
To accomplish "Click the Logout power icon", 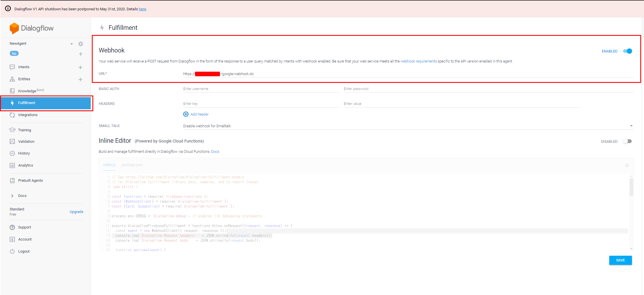I will coord(12,251).
